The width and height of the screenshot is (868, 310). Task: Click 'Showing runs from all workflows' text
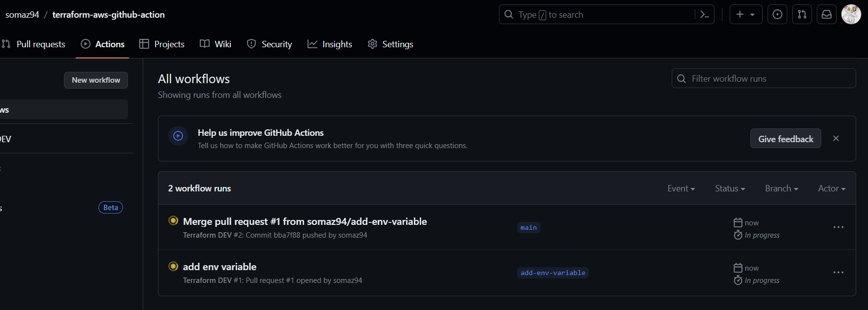tap(219, 95)
